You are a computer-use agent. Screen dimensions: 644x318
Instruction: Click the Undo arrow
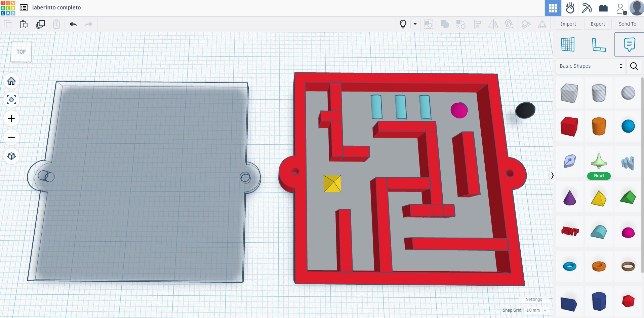point(73,24)
